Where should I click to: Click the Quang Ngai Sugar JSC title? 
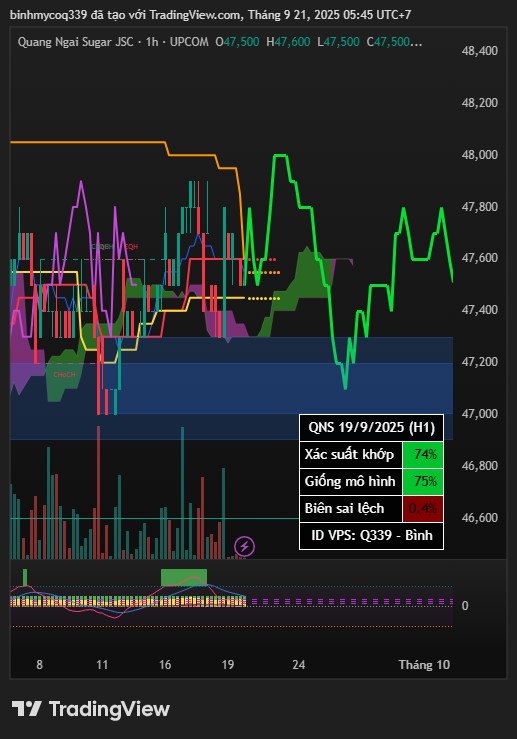coord(75,42)
